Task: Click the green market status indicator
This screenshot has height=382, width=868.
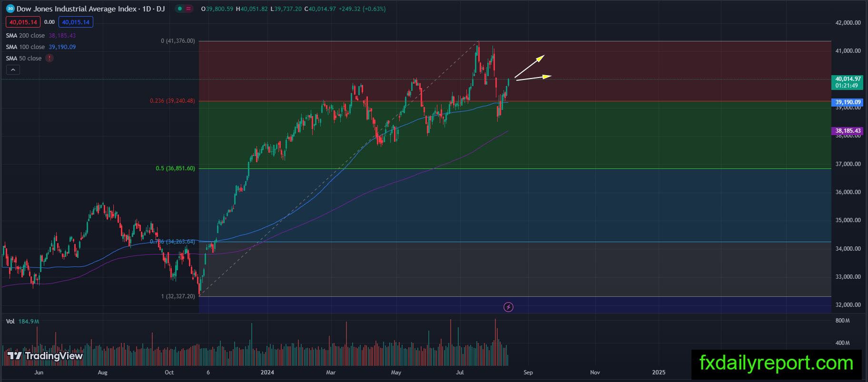Action: tap(179, 9)
